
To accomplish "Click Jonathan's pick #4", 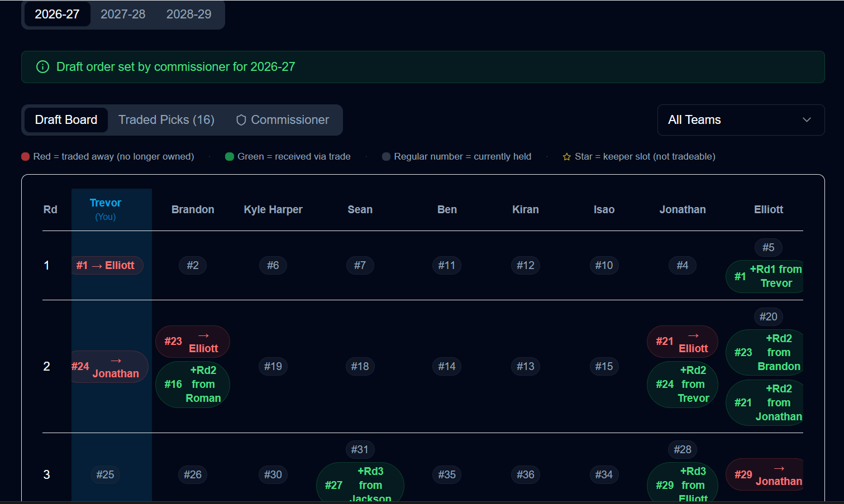I will [683, 265].
